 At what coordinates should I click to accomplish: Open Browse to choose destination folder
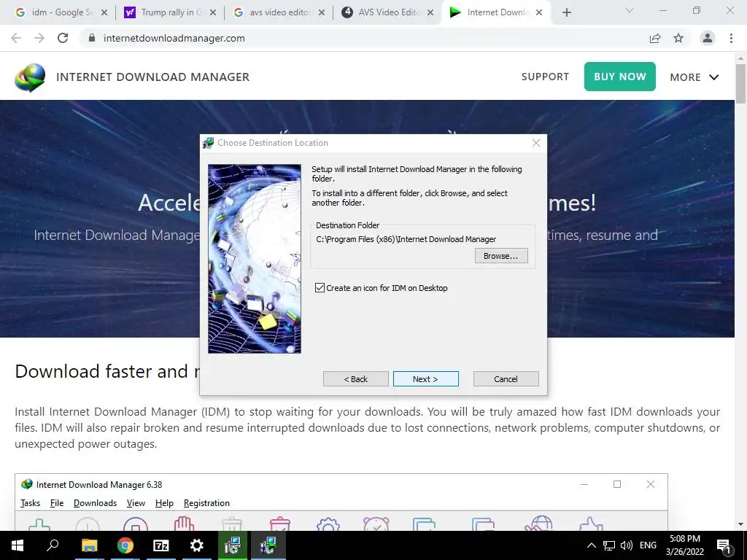501,256
